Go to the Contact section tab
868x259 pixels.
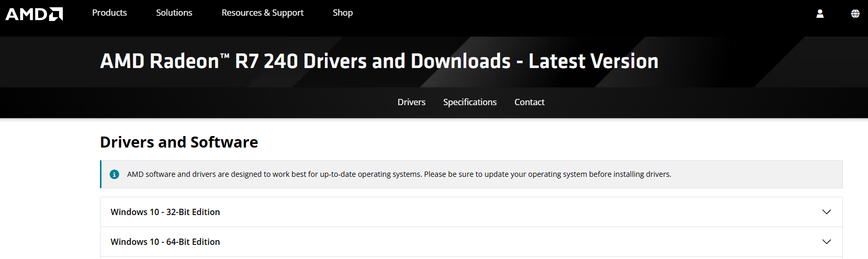point(529,102)
